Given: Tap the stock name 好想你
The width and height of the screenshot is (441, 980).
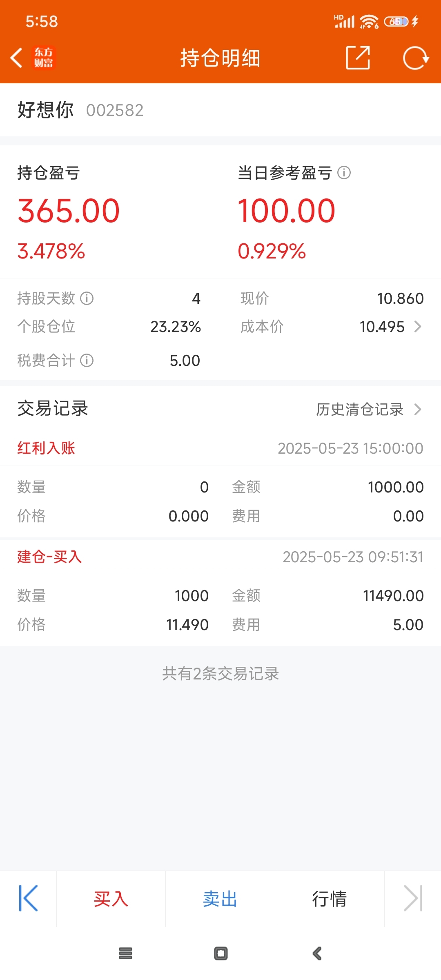Looking at the screenshot, I should [x=45, y=110].
